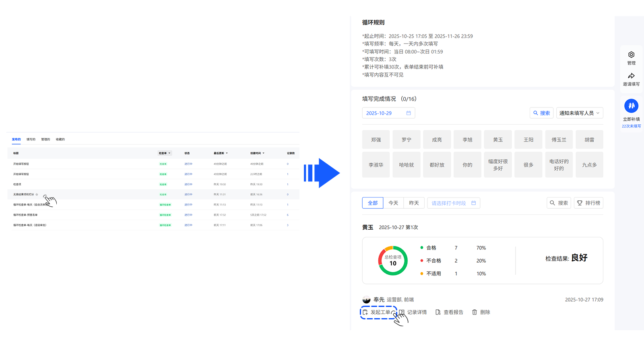This screenshot has height=362, width=644.
Task: Open the 检查单 column filter dropdown
Action: 164,153
